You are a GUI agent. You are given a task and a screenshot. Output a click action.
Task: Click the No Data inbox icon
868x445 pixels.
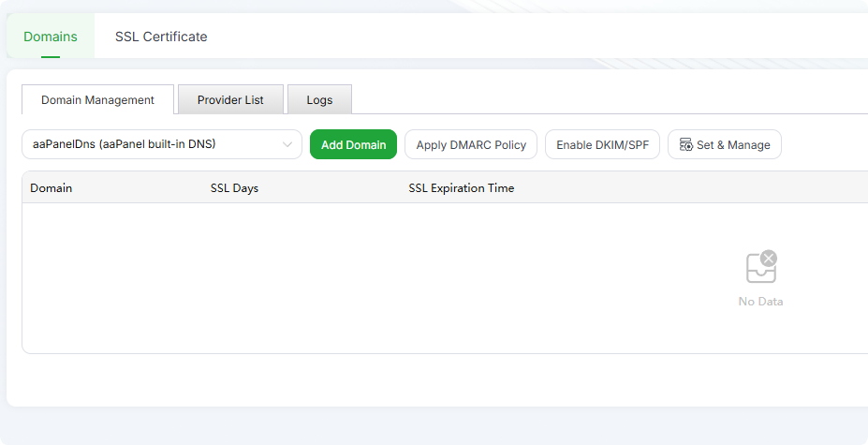pos(761,267)
